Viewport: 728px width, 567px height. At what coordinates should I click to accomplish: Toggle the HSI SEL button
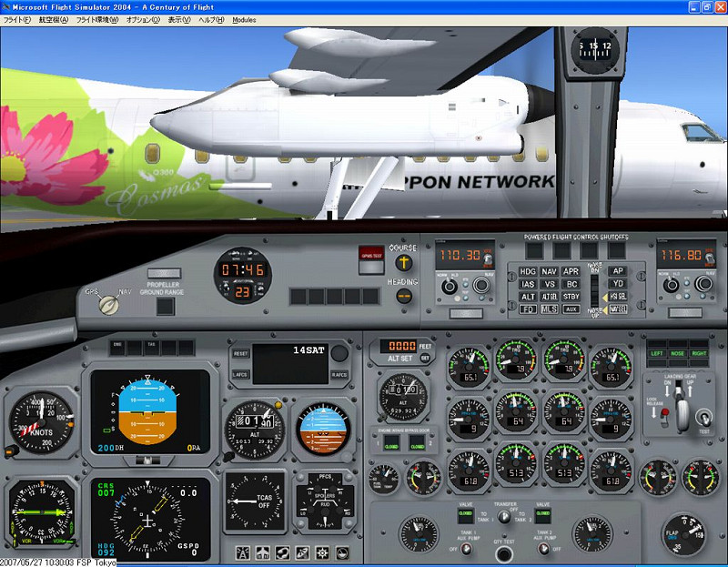coord(618,297)
